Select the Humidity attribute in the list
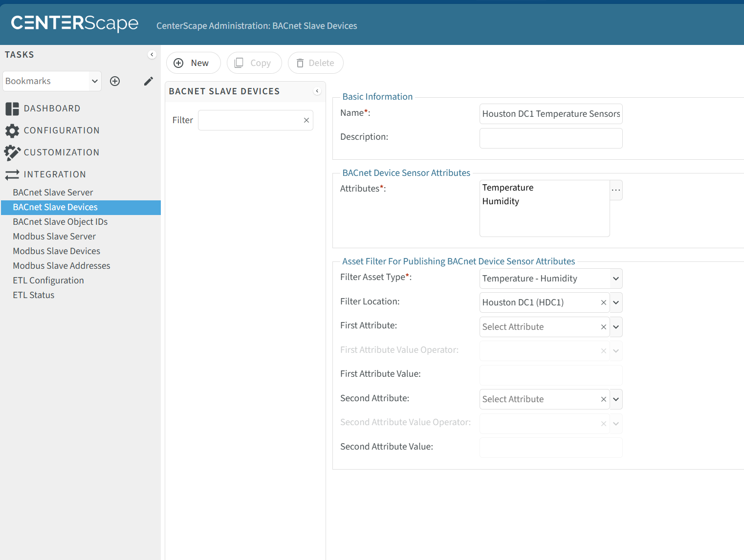 tap(501, 201)
